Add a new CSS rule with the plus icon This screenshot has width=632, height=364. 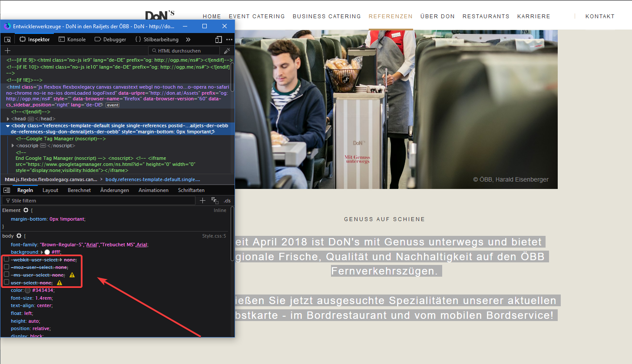click(x=202, y=200)
